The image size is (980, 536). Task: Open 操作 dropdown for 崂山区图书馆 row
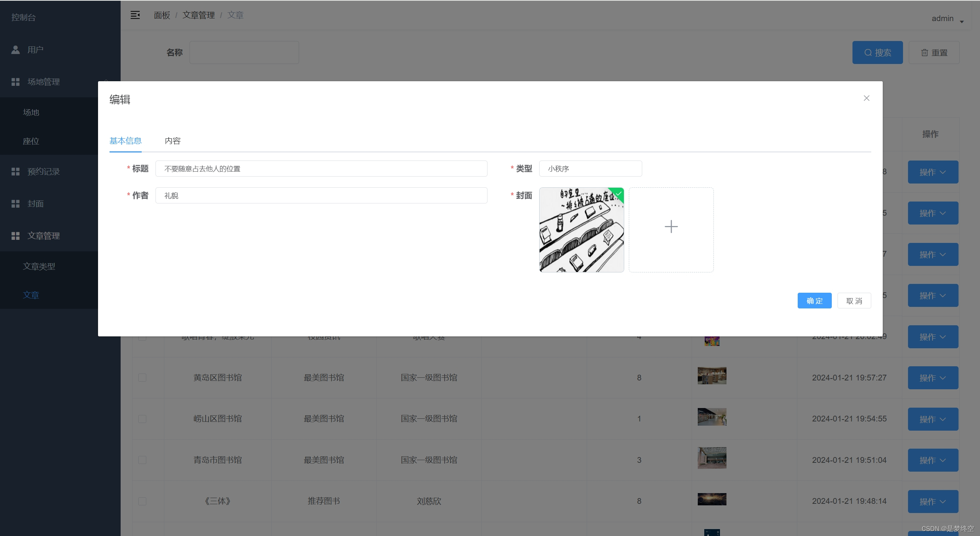[933, 419]
